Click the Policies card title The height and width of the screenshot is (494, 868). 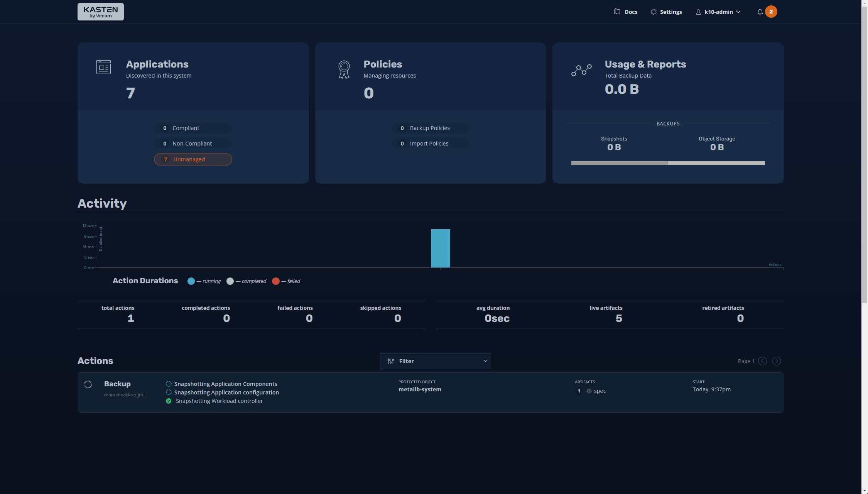click(383, 64)
